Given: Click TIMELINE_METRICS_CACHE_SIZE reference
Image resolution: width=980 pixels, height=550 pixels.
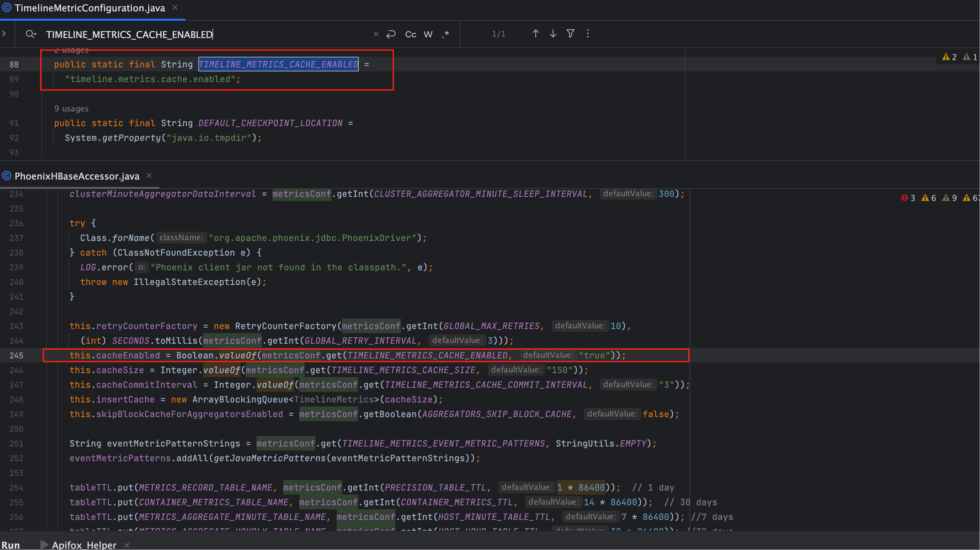Looking at the screenshot, I should [403, 370].
